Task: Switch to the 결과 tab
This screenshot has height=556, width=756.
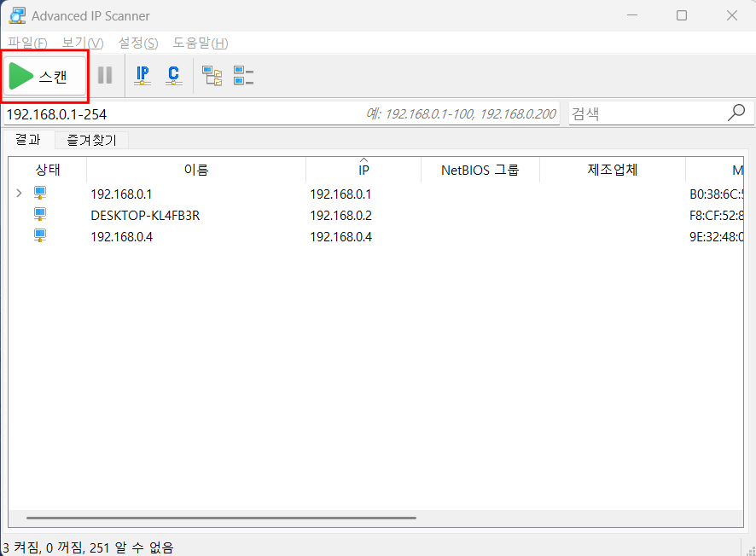Action: tap(28, 140)
